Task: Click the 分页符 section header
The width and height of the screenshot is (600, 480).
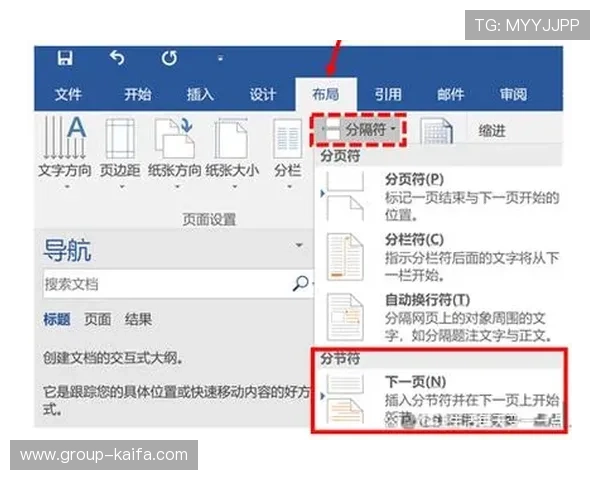Action: point(340,156)
